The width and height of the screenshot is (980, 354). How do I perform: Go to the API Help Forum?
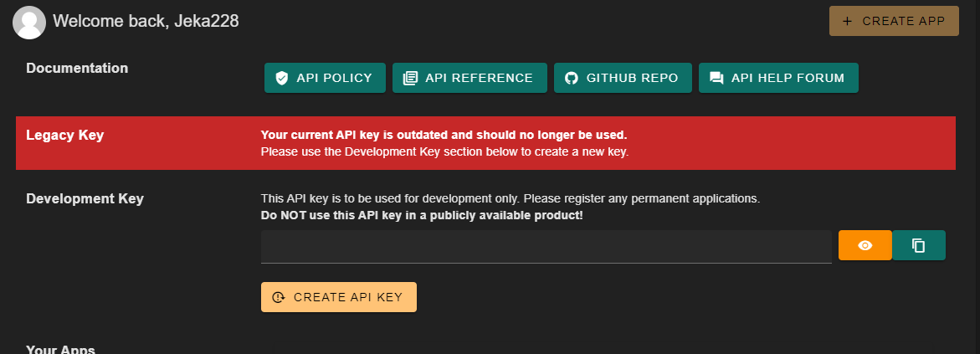coord(778,78)
